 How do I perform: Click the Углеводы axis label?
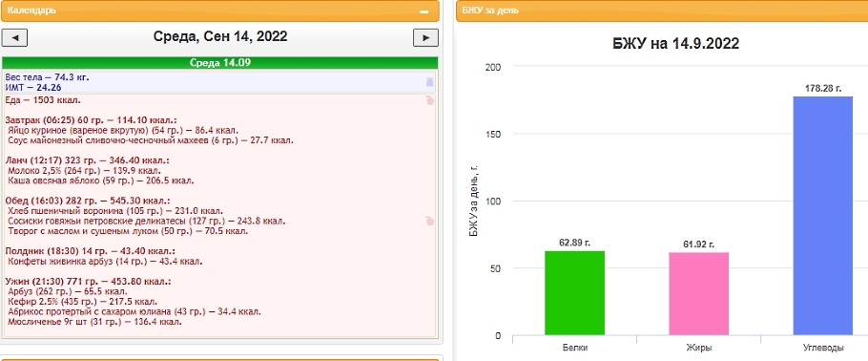click(x=823, y=349)
